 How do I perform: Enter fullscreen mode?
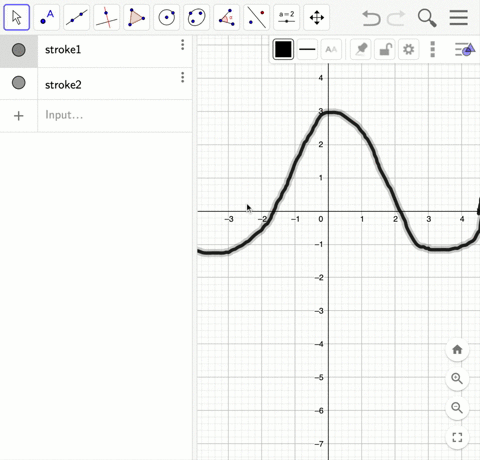click(x=457, y=437)
